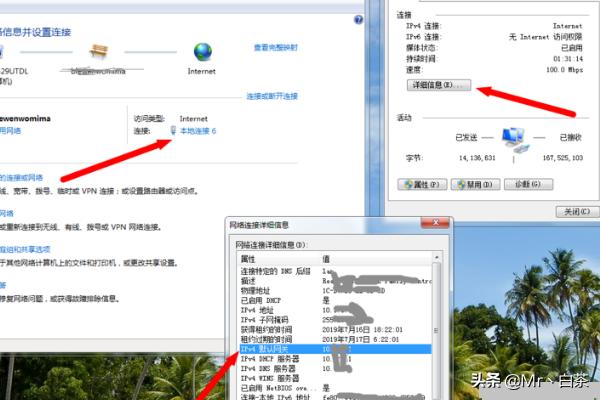This screenshot has height=400, width=600.
Task: Open the set up new connection or network link
Action: 21,178
